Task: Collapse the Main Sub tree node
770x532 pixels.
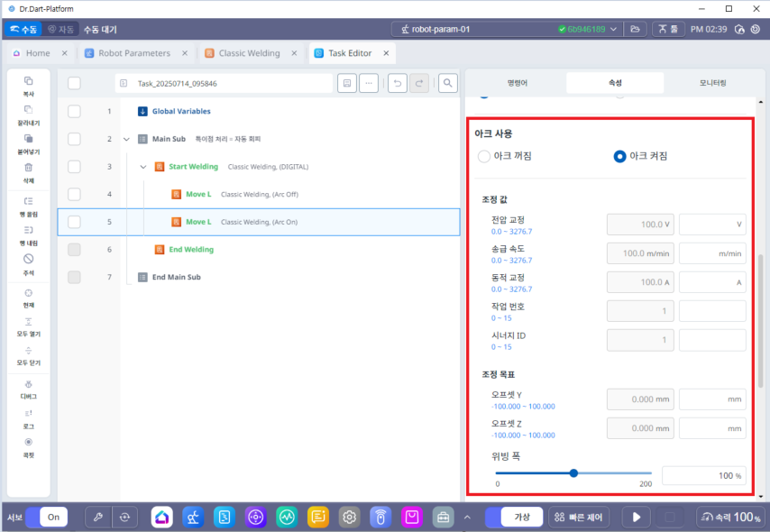Action: [x=126, y=139]
